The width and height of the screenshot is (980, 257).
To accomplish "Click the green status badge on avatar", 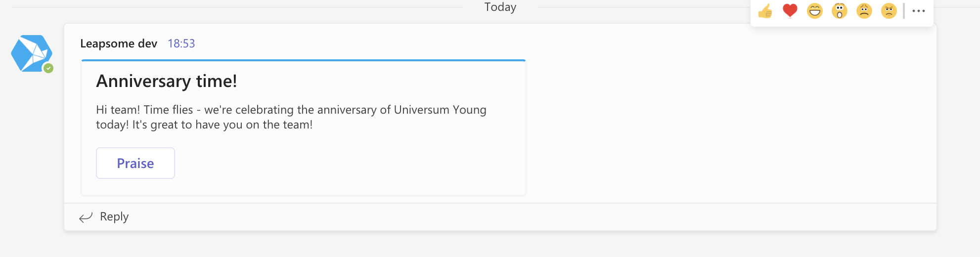I will [48, 68].
